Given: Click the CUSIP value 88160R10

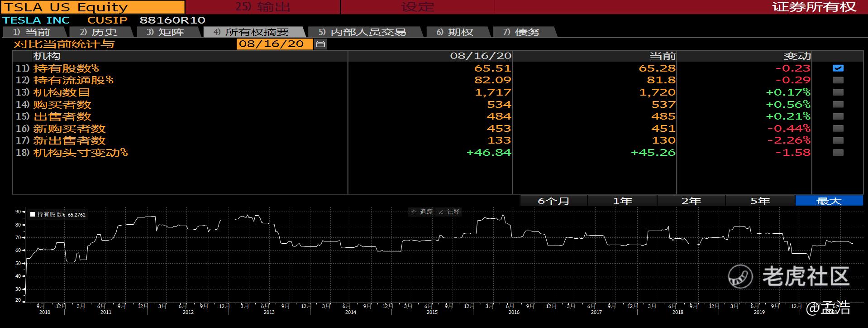Looking at the screenshot, I should (x=172, y=20).
